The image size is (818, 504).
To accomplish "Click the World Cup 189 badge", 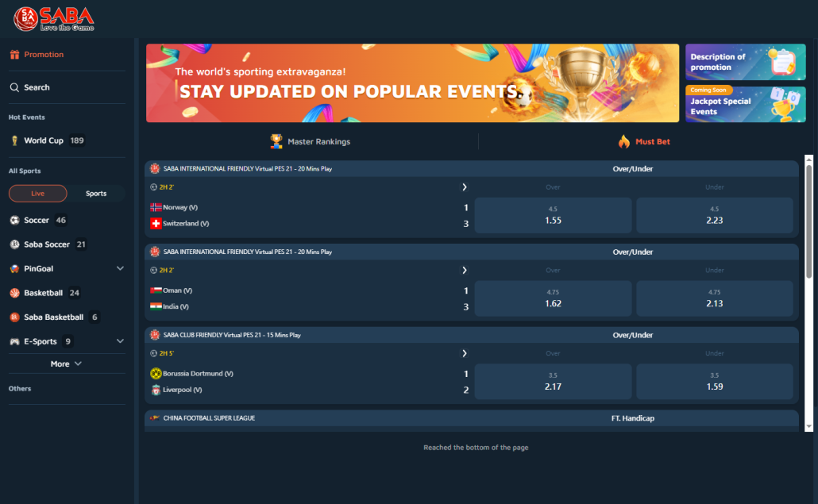I will 77,140.
